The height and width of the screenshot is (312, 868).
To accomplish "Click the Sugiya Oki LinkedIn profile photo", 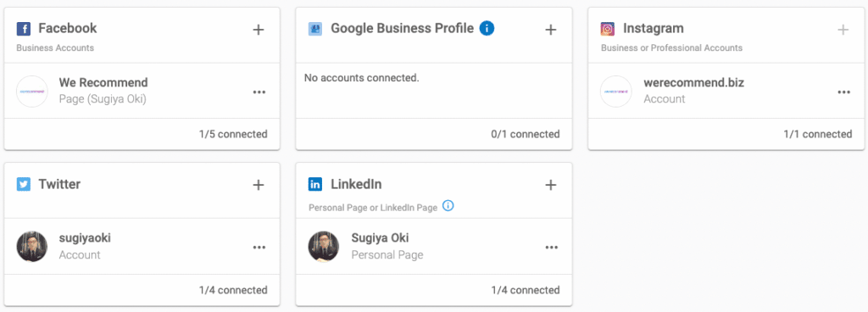I will coord(324,247).
